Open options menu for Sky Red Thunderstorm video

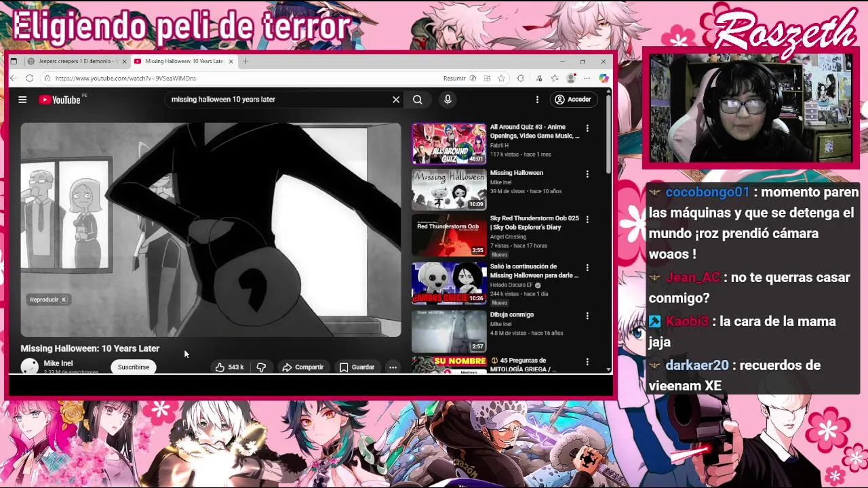tap(587, 220)
